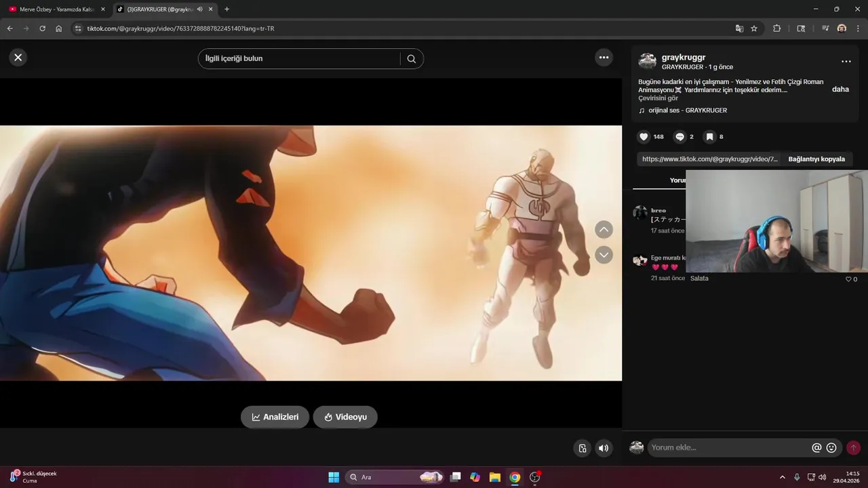The height and width of the screenshot is (488, 868).
Task: Click the Videoyu promote button
Action: (x=345, y=417)
